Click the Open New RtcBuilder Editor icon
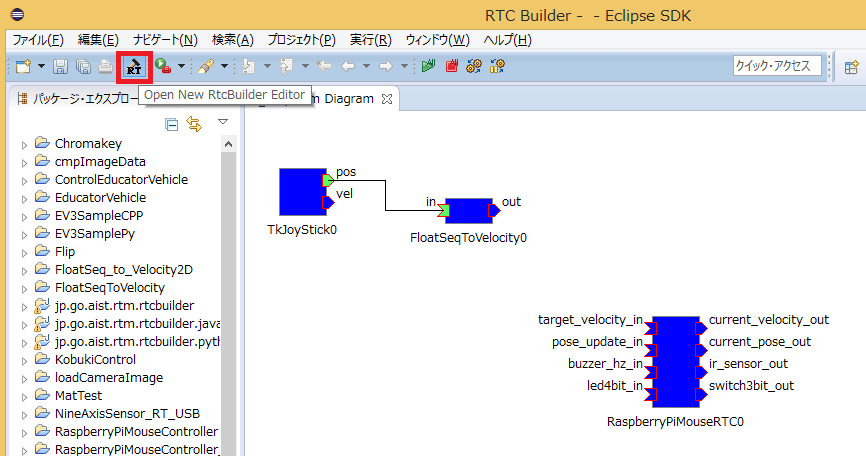Screen dimensions: 866x456 click(x=133, y=67)
